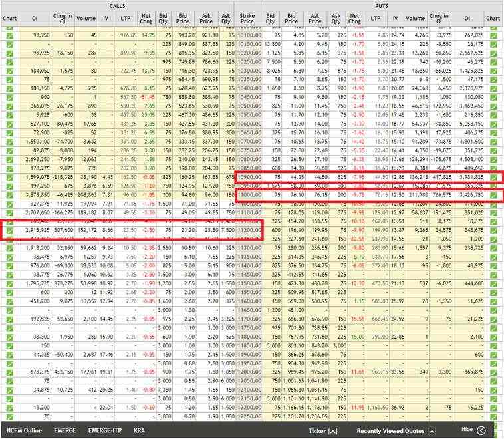This screenshot has width=504, height=439.
Task: Open puts chart for strike 10400.00
Action: (493, 88)
